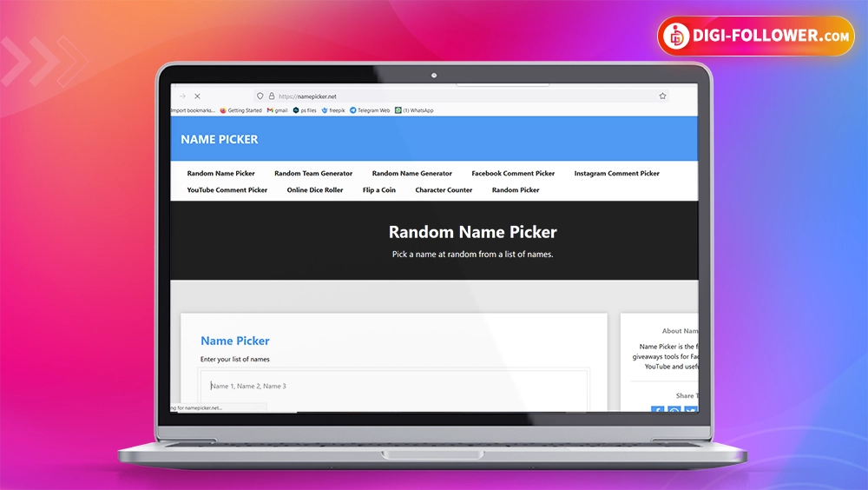Viewport: 868px width, 490px height.
Task: Click 'Pick a name at random' subtitle
Action: point(473,254)
